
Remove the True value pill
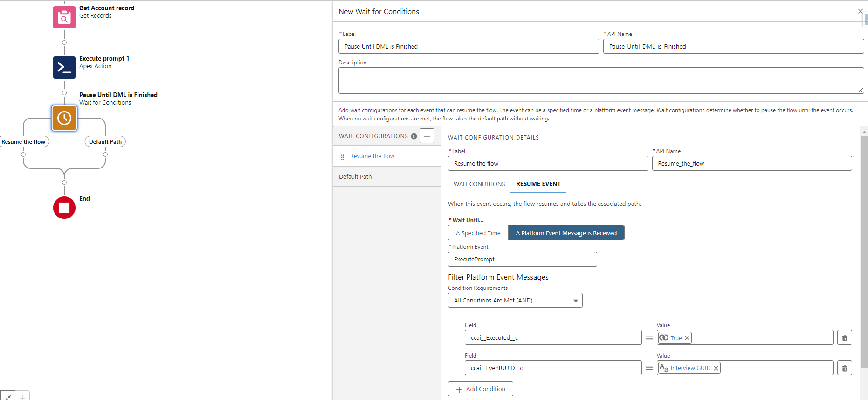tap(687, 338)
